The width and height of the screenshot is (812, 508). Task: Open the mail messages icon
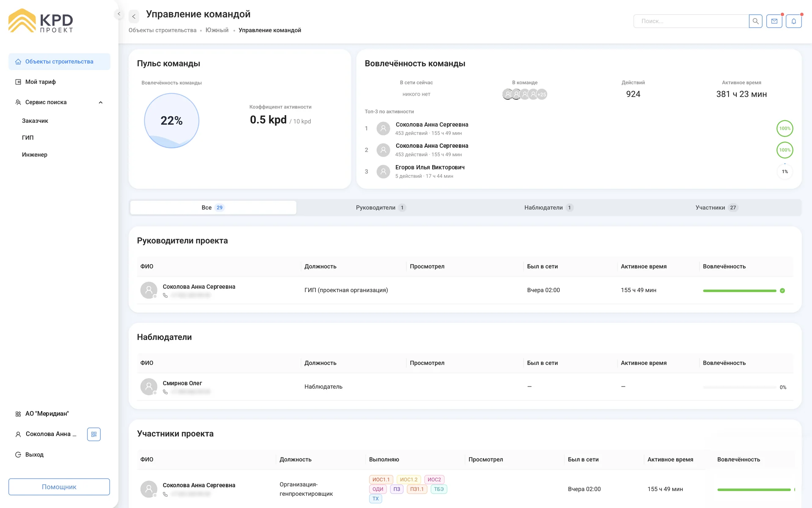tap(774, 21)
